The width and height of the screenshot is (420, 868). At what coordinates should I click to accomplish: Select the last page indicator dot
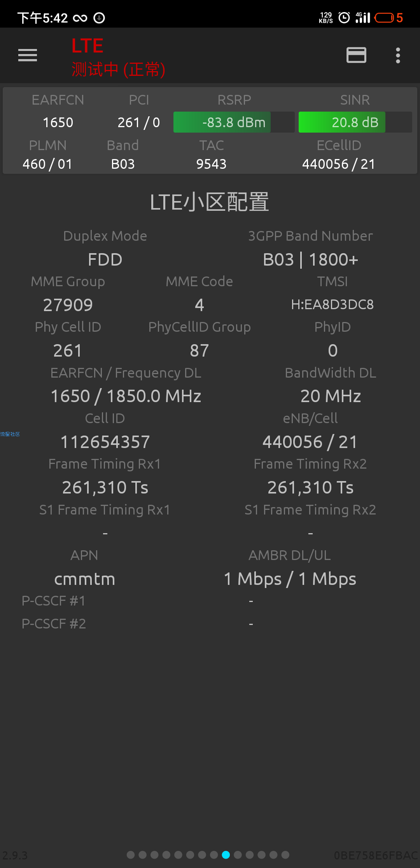pyautogui.click(x=285, y=855)
